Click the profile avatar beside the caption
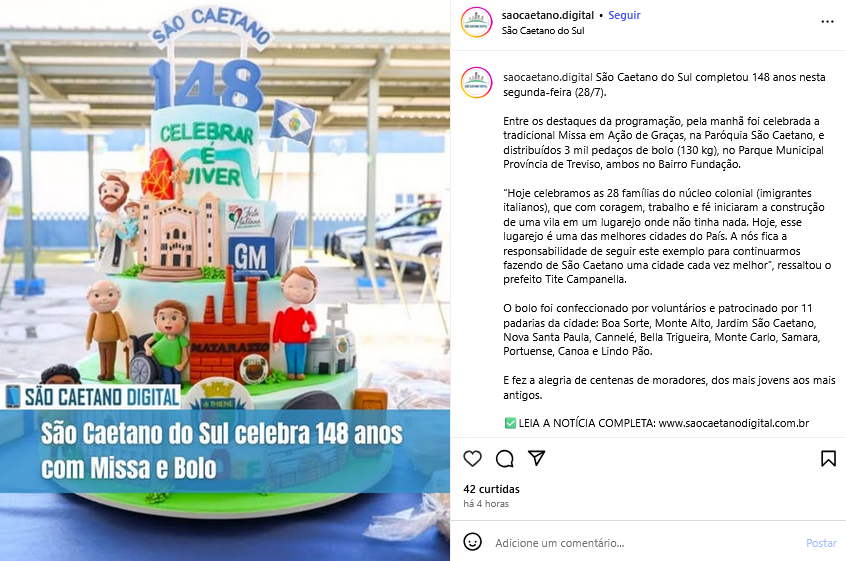Viewport: 846px width, 561px height. click(476, 83)
